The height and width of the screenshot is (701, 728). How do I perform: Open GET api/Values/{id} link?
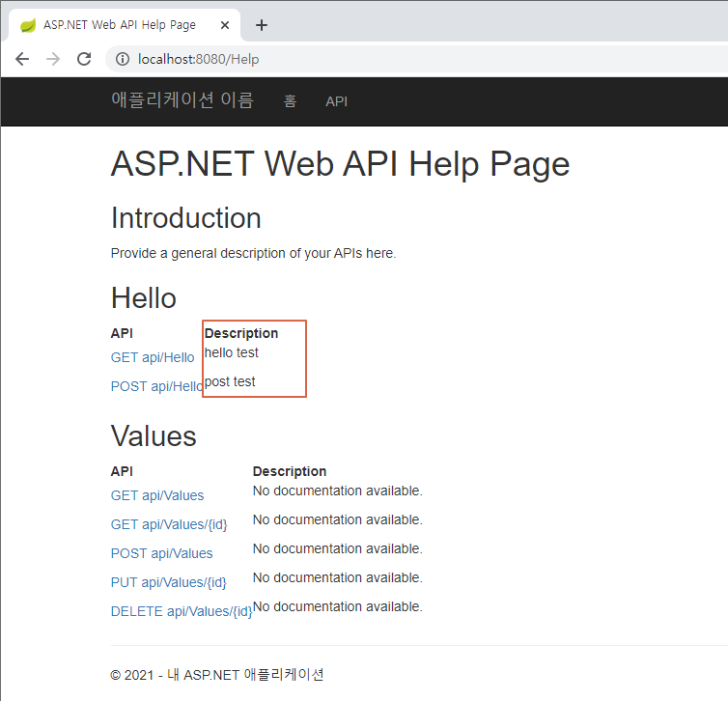coord(169,524)
